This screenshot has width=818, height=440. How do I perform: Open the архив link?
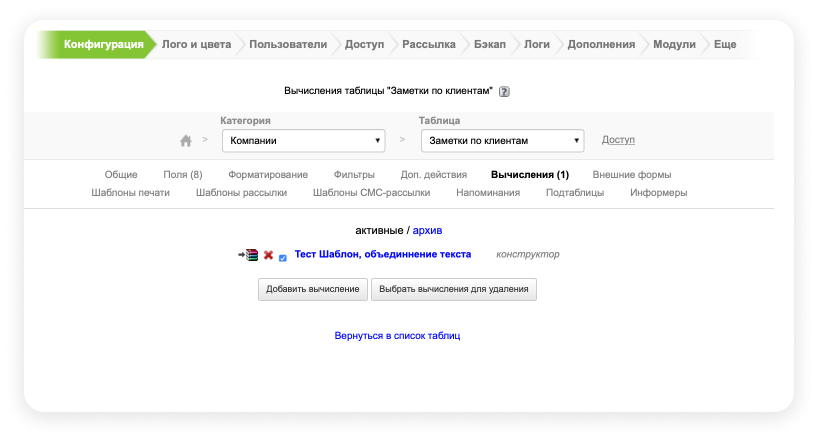click(x=427, y=230)
